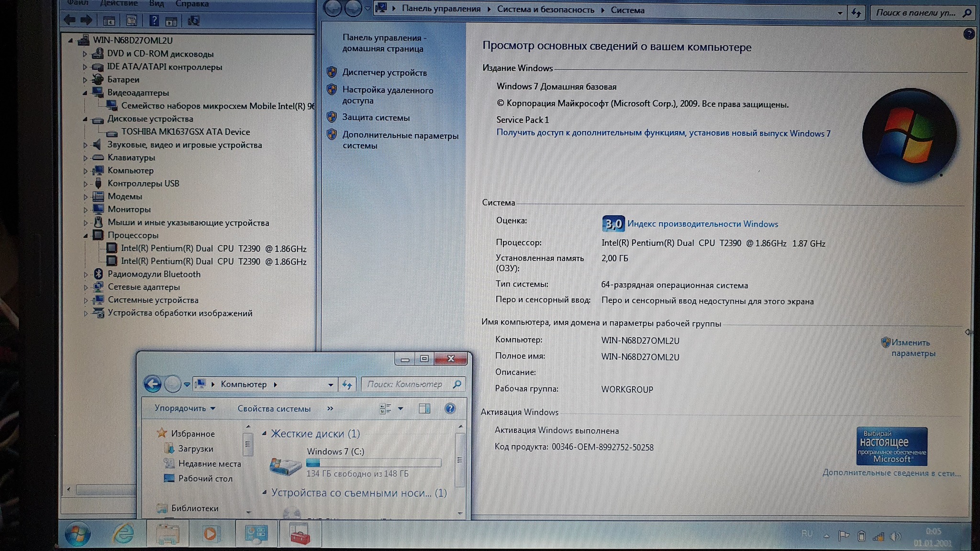The image size is (980, 551).
Task: Click Индекс производительности Windows link
Action: click(x=702, y=224)
